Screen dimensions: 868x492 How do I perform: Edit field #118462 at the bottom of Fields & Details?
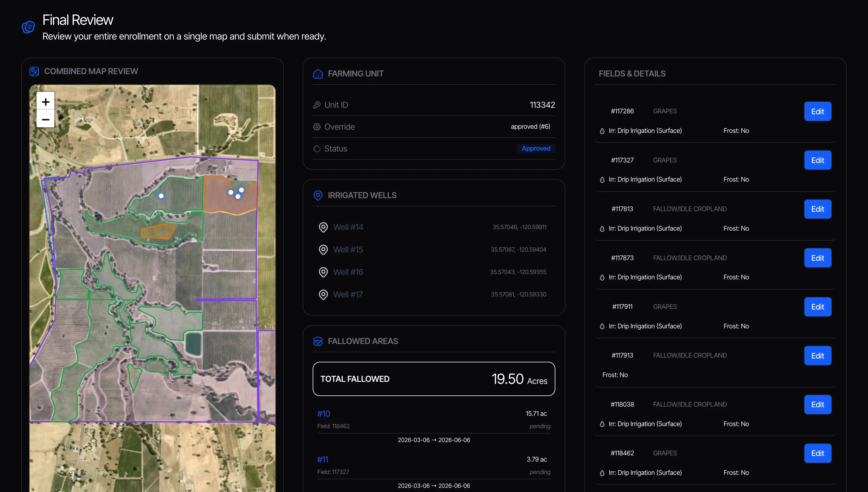point(817,453)
